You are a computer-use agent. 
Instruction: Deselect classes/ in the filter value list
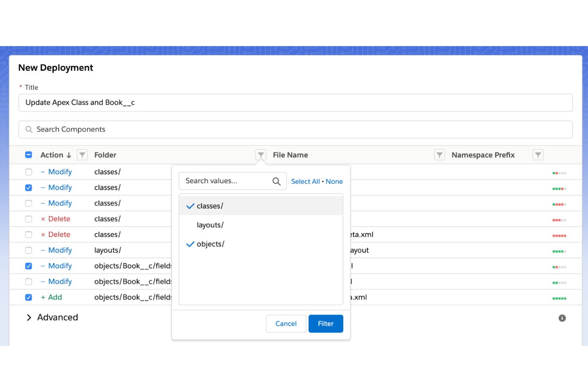pyautogui.click(x=210, y=206)
